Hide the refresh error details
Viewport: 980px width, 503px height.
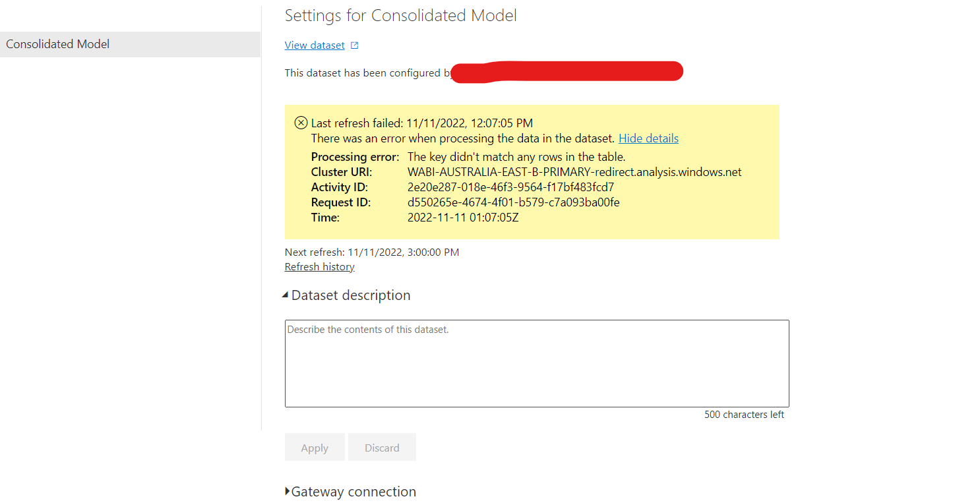click(x=648, y=138)
